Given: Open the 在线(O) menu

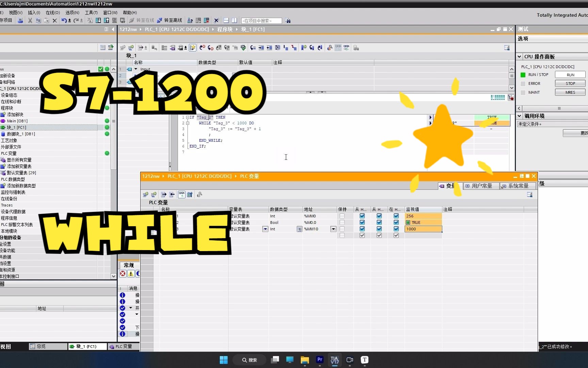Looking at the screenshot, I should coord(53,13).
